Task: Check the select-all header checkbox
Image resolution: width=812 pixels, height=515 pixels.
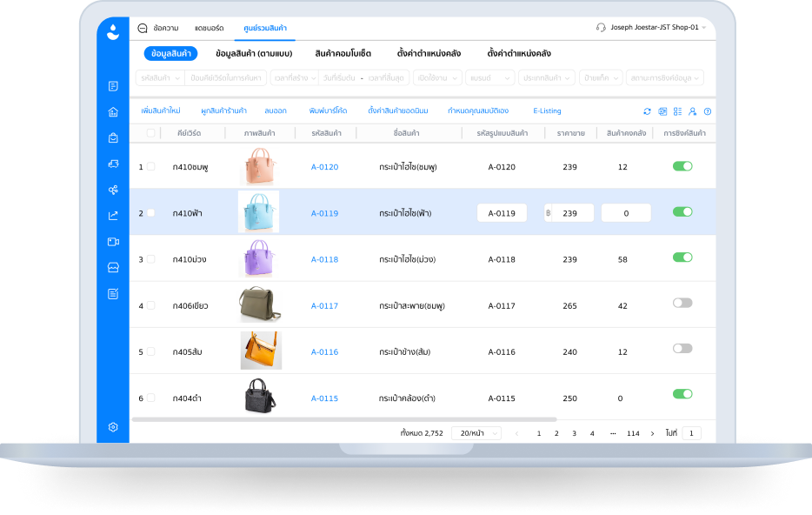Action: (x=150, y=133)
